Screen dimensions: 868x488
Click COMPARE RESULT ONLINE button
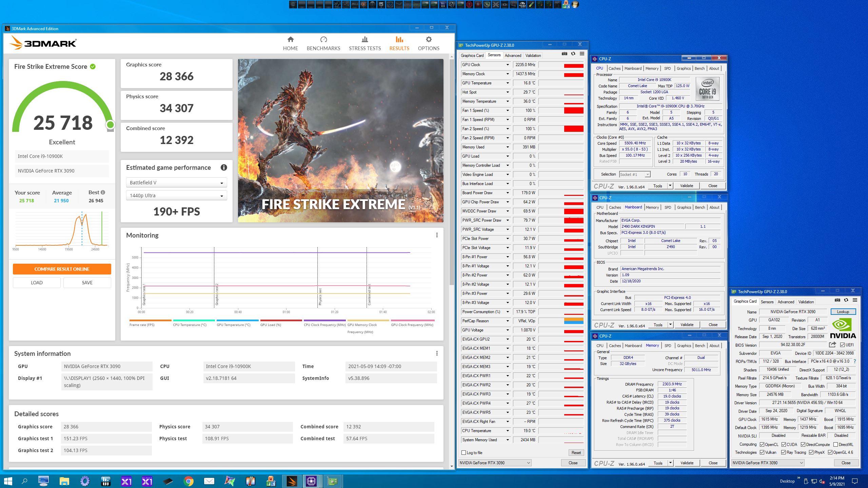tap(62, 269)
